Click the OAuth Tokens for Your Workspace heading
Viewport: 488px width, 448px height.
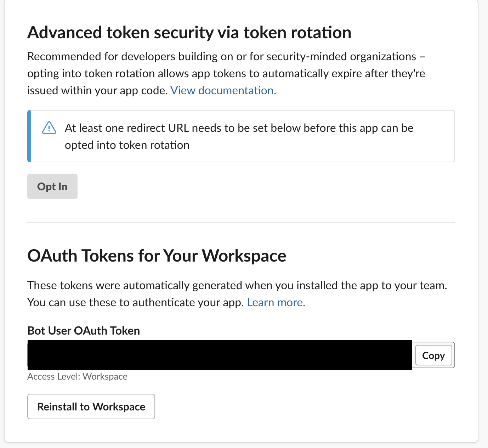tap(157, 256)
